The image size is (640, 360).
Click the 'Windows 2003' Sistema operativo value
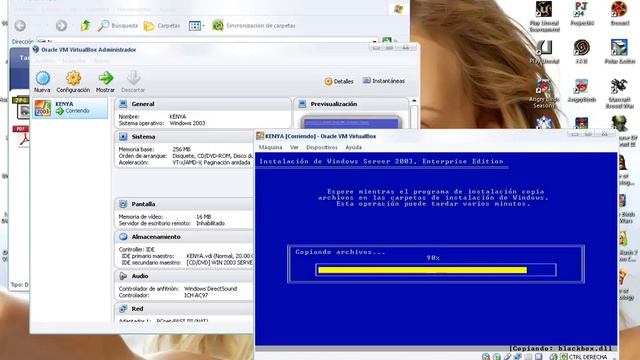coord(187,123)
